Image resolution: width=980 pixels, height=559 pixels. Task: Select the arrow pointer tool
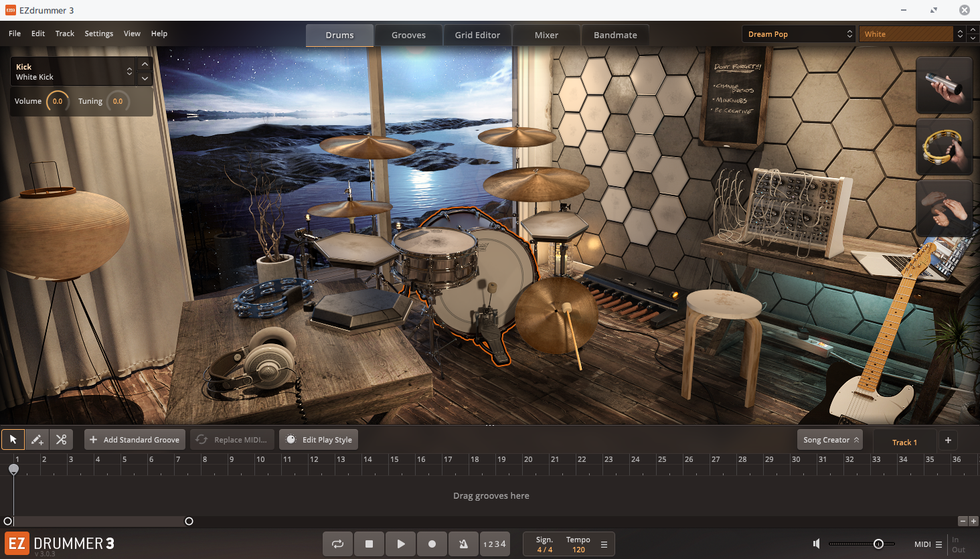tap(13, 440)
